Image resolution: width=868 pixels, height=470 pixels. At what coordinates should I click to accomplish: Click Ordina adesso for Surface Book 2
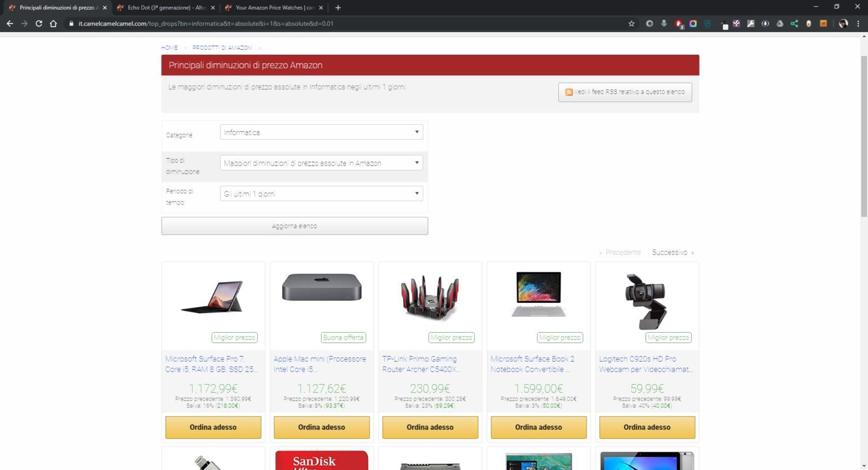[539, 428]
